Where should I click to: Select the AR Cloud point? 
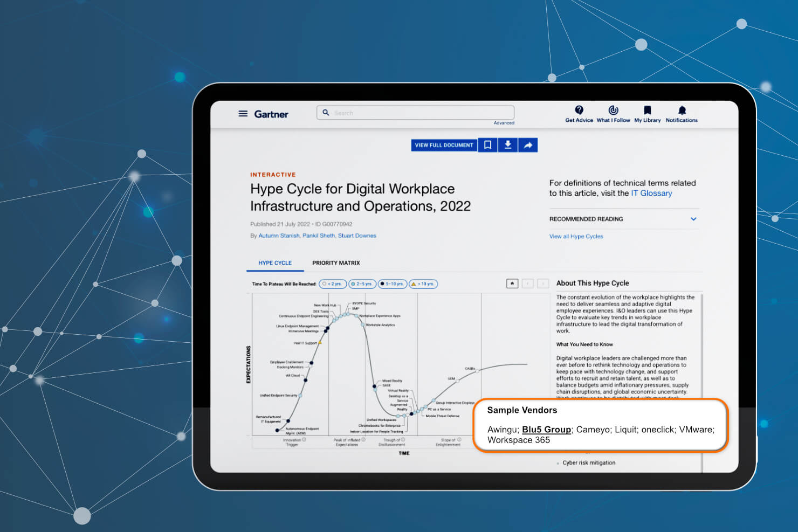[306, 380]
